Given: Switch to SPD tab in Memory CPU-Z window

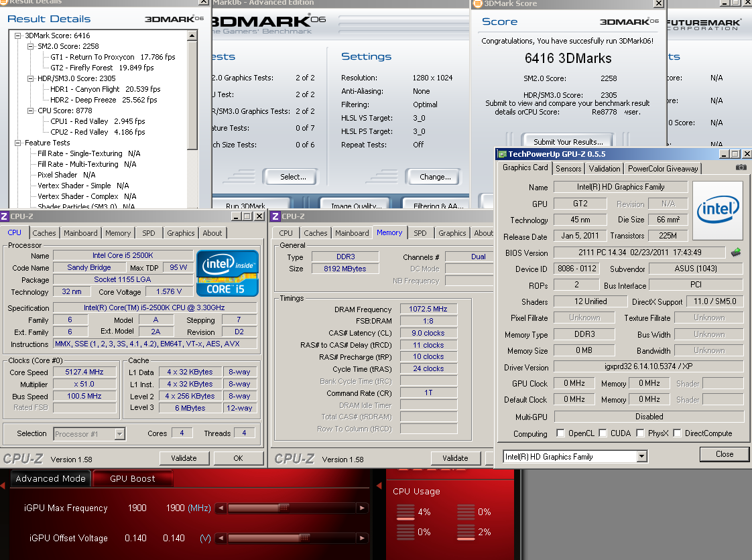Looking at the screenshot, I should pyautogui.click(x=420, y=233).
